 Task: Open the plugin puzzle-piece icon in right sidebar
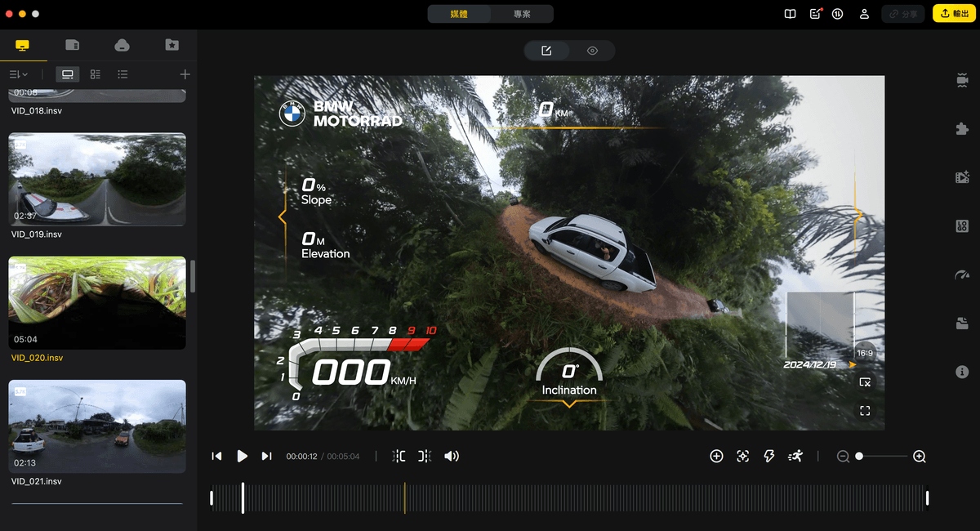(x=962, y=128)
